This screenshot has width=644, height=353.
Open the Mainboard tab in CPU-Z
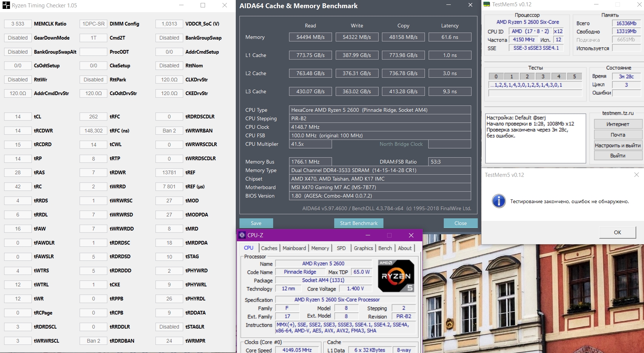(x=294, y=248)
